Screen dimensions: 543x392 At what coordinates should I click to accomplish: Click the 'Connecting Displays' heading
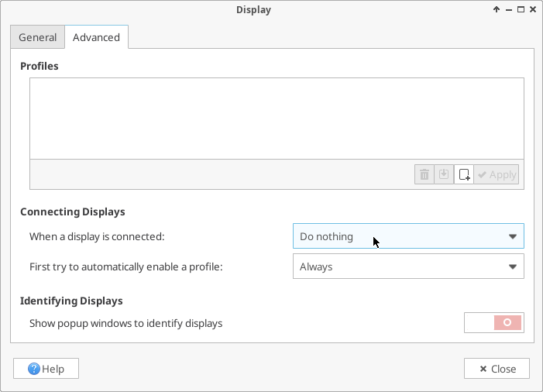click(72, 211)
